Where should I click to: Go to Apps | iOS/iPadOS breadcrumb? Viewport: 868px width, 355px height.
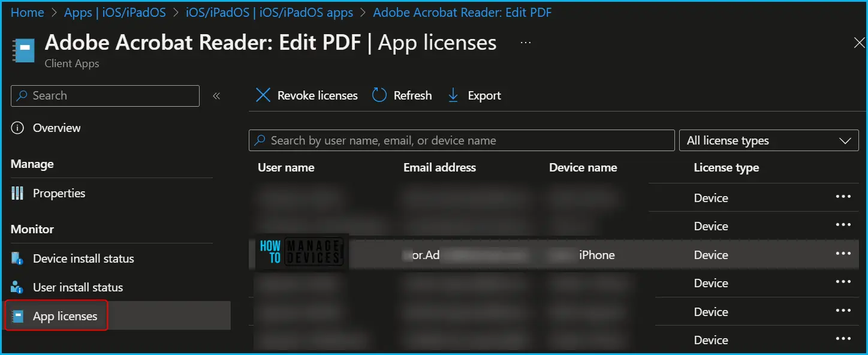pos(115,12)
